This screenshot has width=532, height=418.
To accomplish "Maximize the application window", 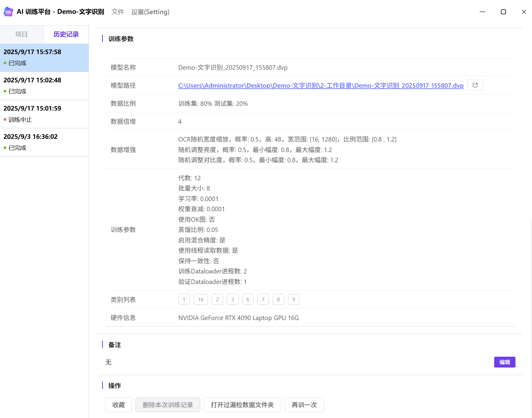I will tap(503, 12).
